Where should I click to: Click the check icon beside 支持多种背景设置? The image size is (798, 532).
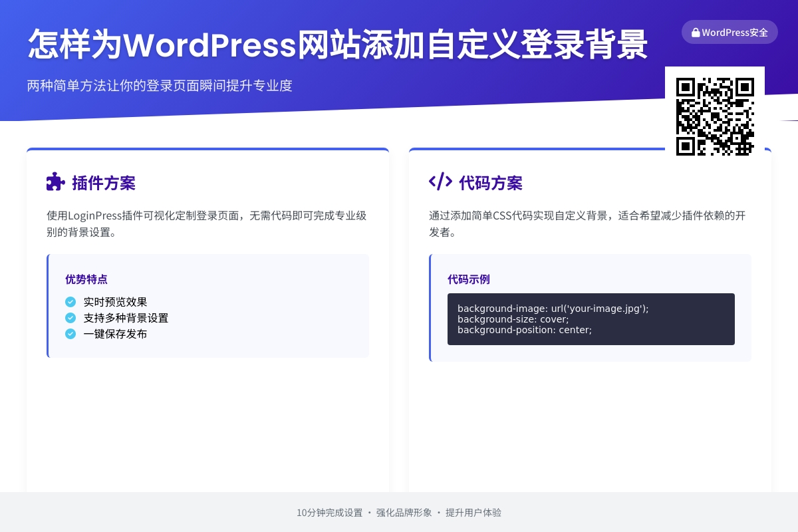pos(70,318)
